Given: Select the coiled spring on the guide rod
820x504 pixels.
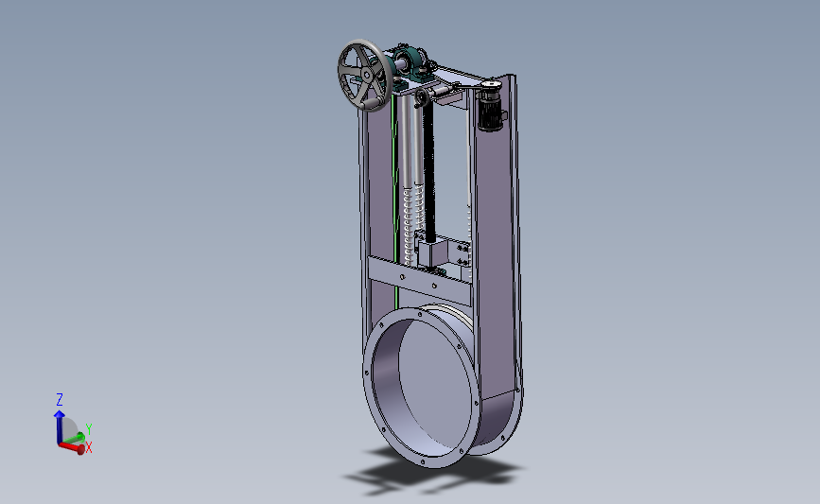Looking at the screenshot, I should [408, 228].
